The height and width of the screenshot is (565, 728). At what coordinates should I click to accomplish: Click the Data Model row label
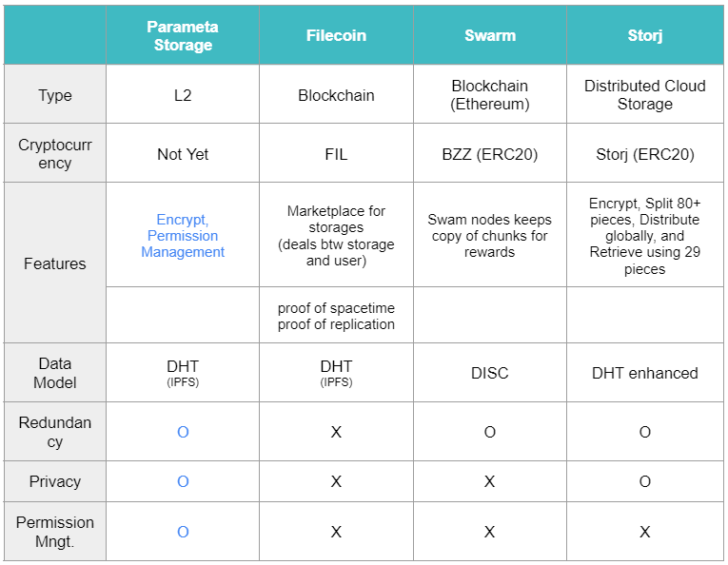point(55,373)
